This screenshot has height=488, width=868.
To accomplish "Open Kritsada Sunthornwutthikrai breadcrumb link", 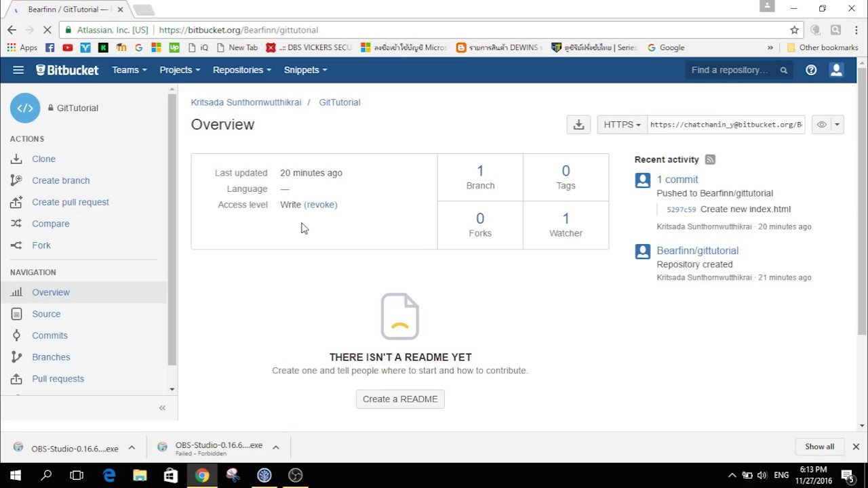I will (246, 102).
